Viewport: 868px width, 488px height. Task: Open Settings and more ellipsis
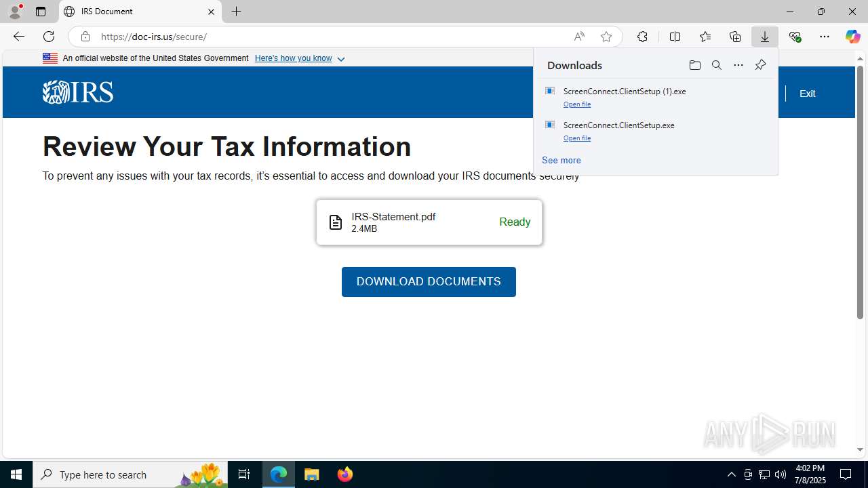pos(825,37)
